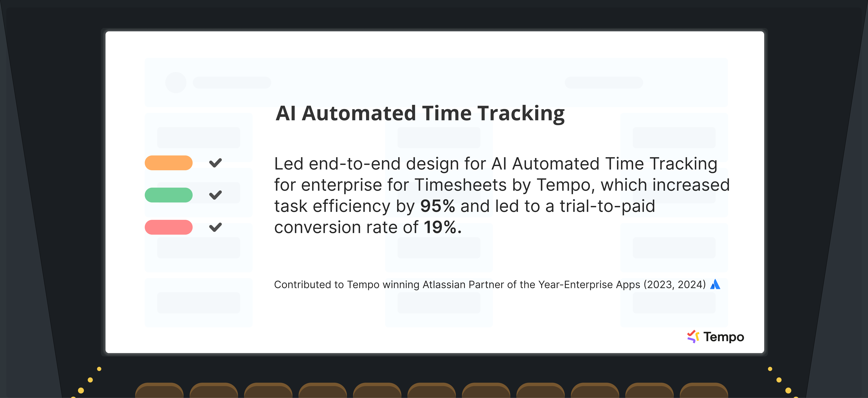The height and width of the screenshot is (398, 868).
Task: Click the placeholder bar next to avatar circle
Action: pyautogui.click(x=232, y=82)
